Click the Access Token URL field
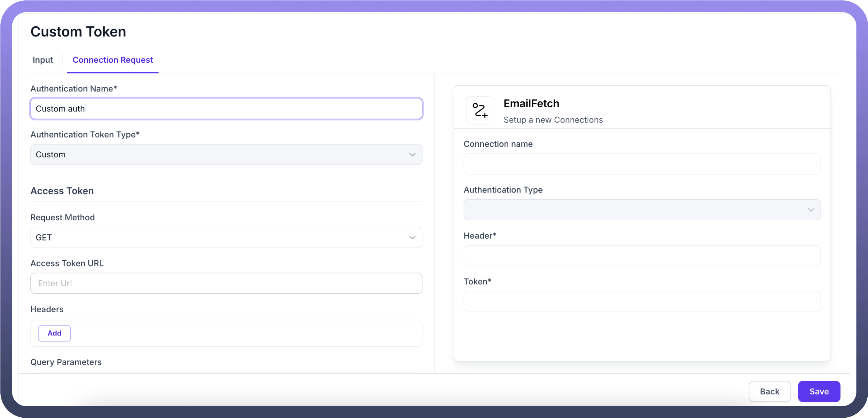The image size is (868, 418). pyautogui.click(x=226, y=283)
